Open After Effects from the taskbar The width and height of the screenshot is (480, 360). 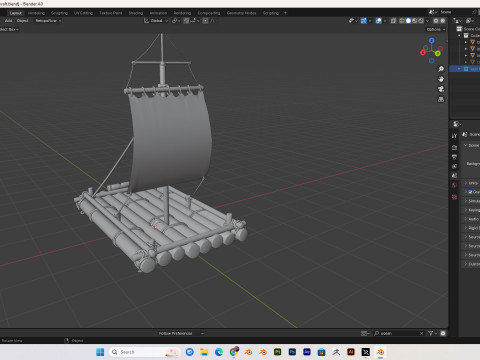coord(307,352)
